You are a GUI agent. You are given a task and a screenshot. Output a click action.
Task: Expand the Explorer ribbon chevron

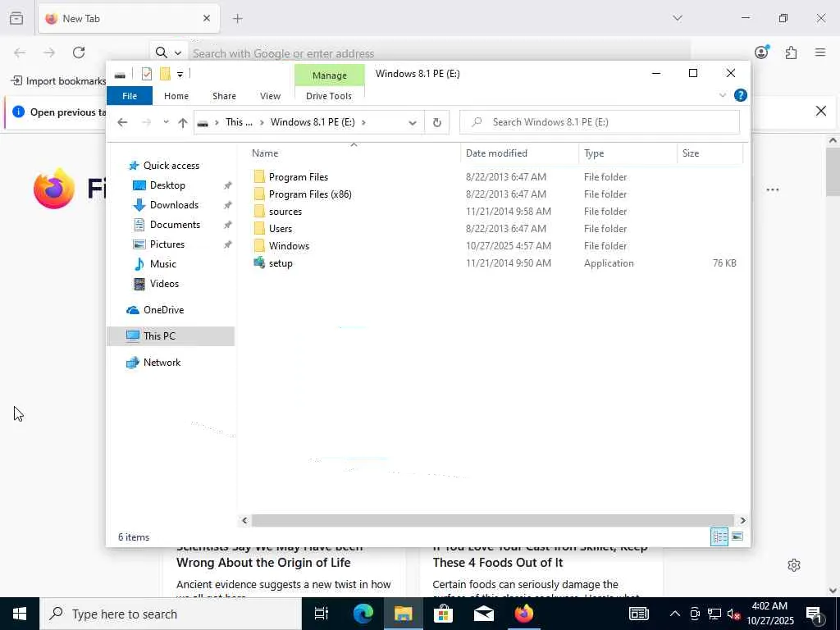722,95
